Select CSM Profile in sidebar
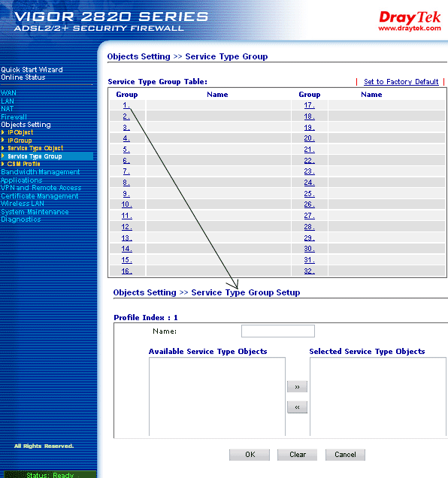Screen dimensions: 448x478 tap(23, 164)
